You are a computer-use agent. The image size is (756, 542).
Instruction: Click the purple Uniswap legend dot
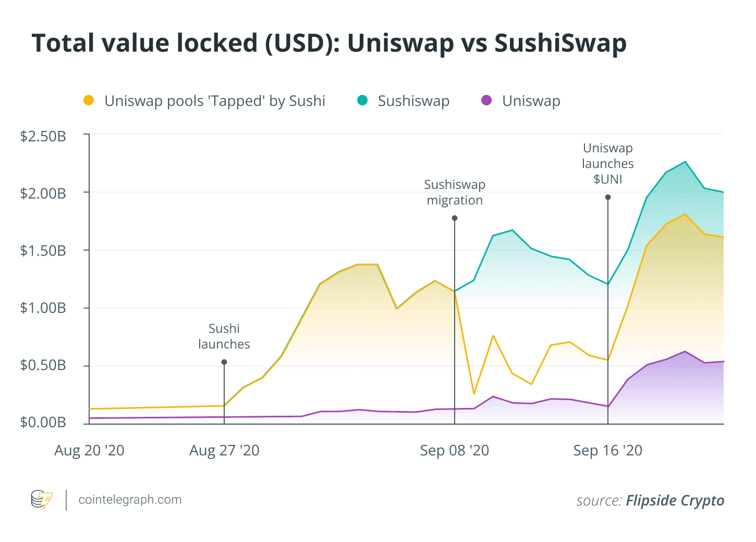(486, 100)
